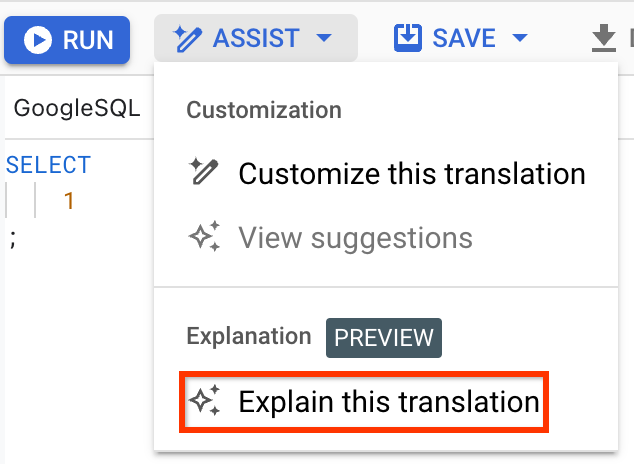Choose View suggestions in the menu

tap(355, 238)
